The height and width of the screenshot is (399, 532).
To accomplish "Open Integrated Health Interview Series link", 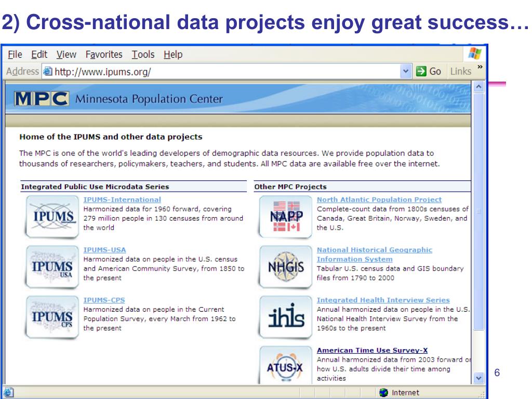I will [x=383, y=300].
